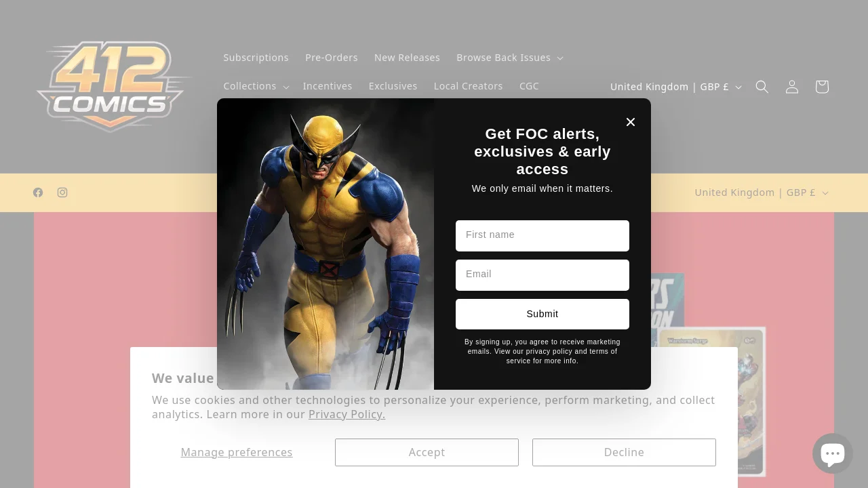Navigate to New Releases
The width and height of the screenshot is (868, 488).
pos(407,58)
